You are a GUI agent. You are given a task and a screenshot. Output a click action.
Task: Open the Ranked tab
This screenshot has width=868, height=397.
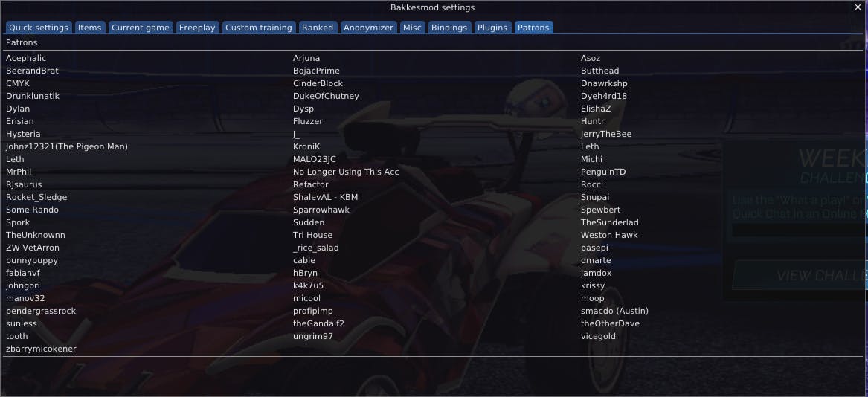click(318, 28)
